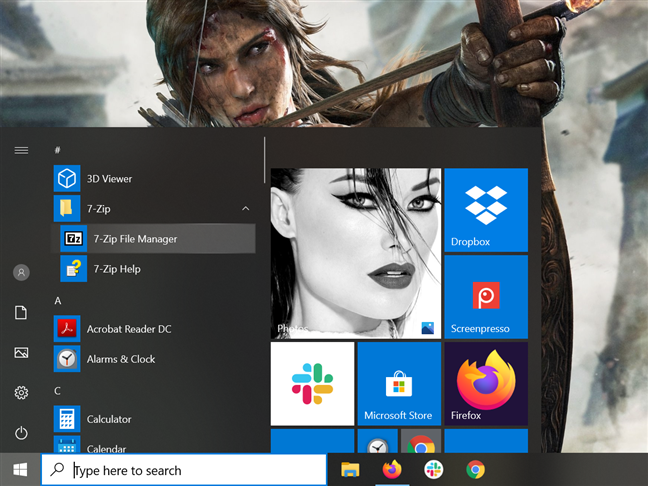Launch the Screenpresso tile
Image resolution: width=648 pixels, height=486 pixels.
click(x=486, y=297)
